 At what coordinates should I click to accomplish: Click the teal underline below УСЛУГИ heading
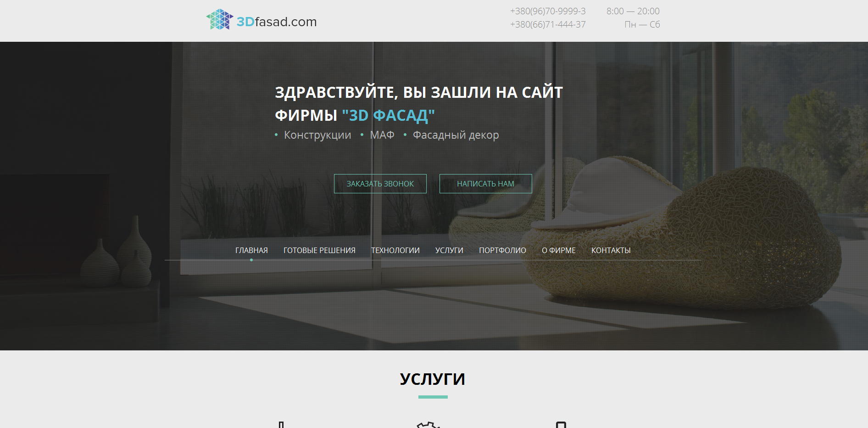(x=433, y=396)
